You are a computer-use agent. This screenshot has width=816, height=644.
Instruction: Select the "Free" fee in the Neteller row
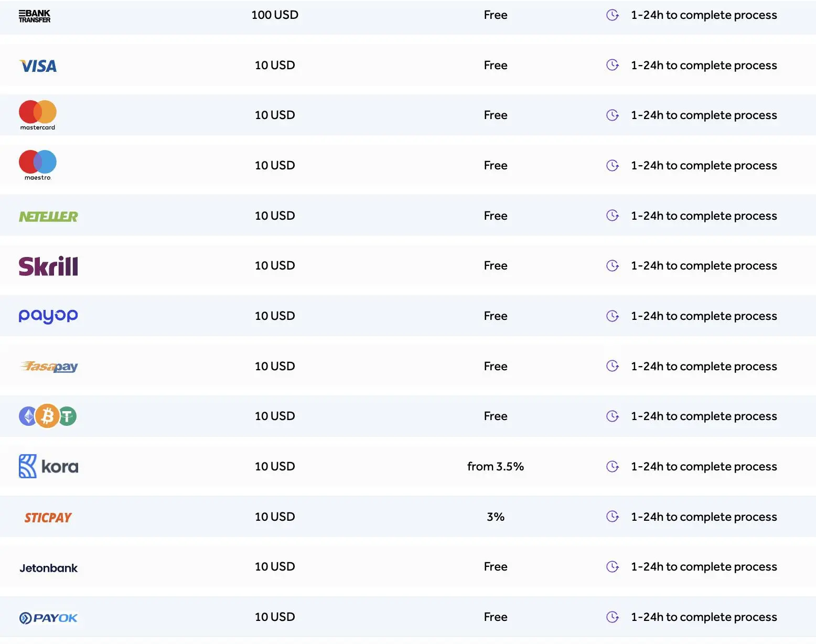[496, 216]
